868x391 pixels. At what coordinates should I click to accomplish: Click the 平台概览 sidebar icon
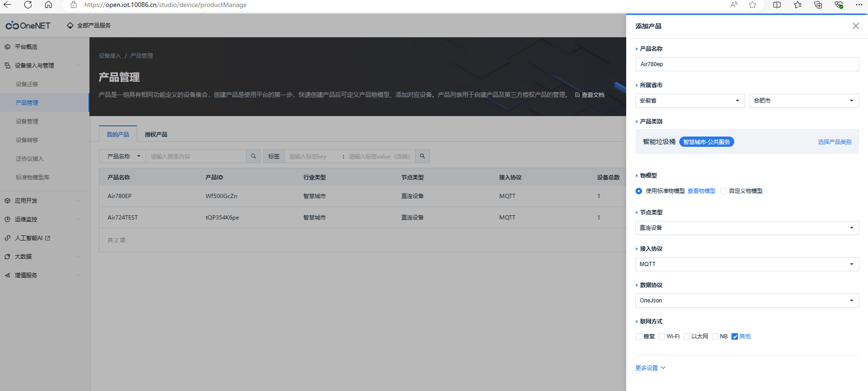pyautogui.click(x=7, y=47)
